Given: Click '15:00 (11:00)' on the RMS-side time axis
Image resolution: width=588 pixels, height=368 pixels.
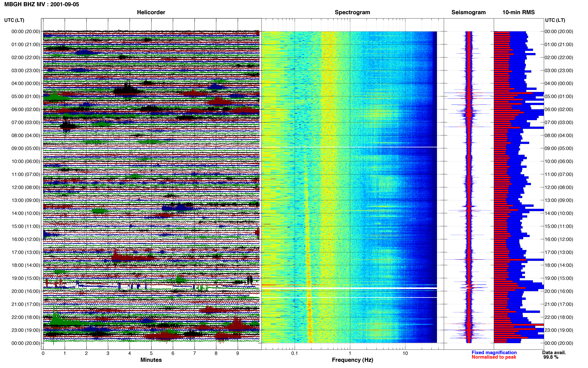Looking at the screenshot, I should click(559, 226).
